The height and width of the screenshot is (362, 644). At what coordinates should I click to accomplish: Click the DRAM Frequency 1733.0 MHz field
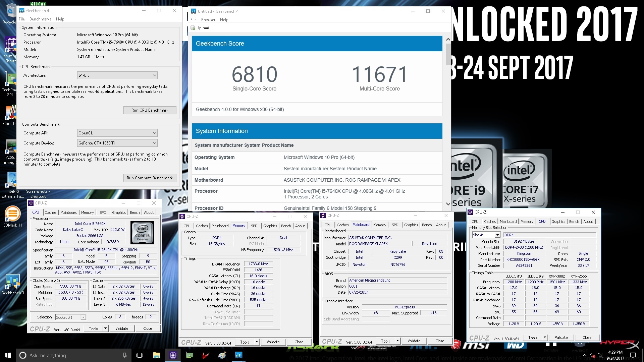pyautogui.click(x=258, y=264)
